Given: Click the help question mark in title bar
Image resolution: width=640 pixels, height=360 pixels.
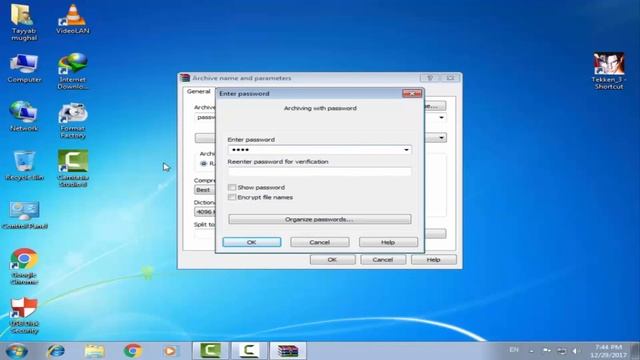Looking at the screenshot, I should pos(430,78).
